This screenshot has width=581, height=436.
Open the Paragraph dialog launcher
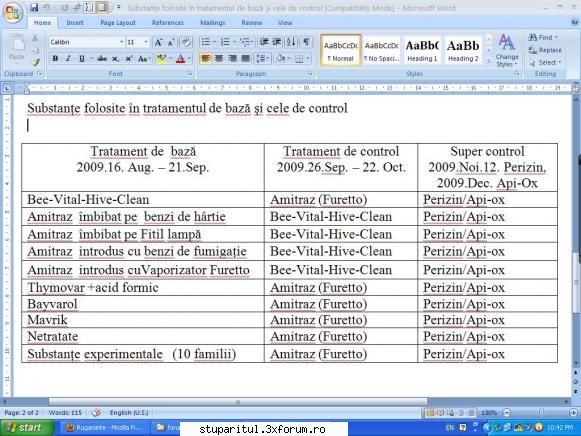pos(310,74)
